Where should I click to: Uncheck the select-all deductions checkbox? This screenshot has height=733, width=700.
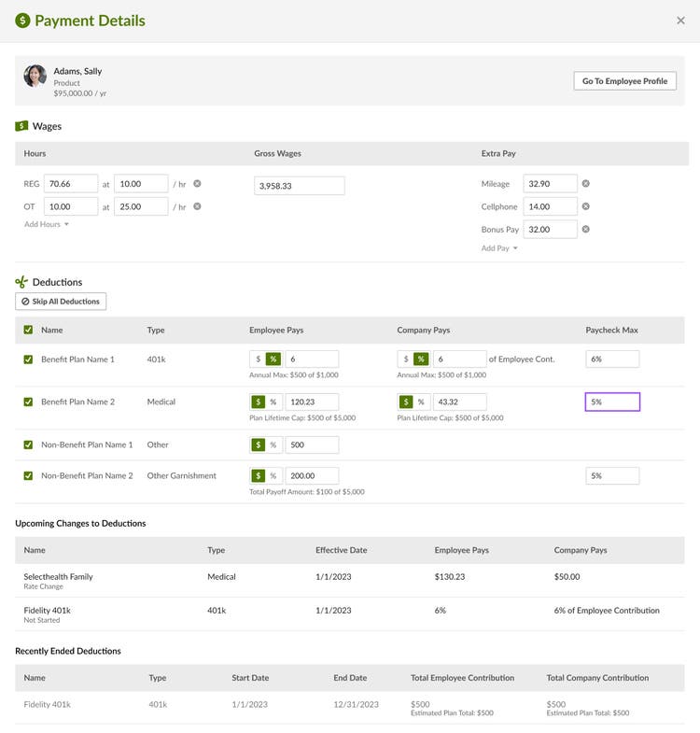(x=29, y=330)
